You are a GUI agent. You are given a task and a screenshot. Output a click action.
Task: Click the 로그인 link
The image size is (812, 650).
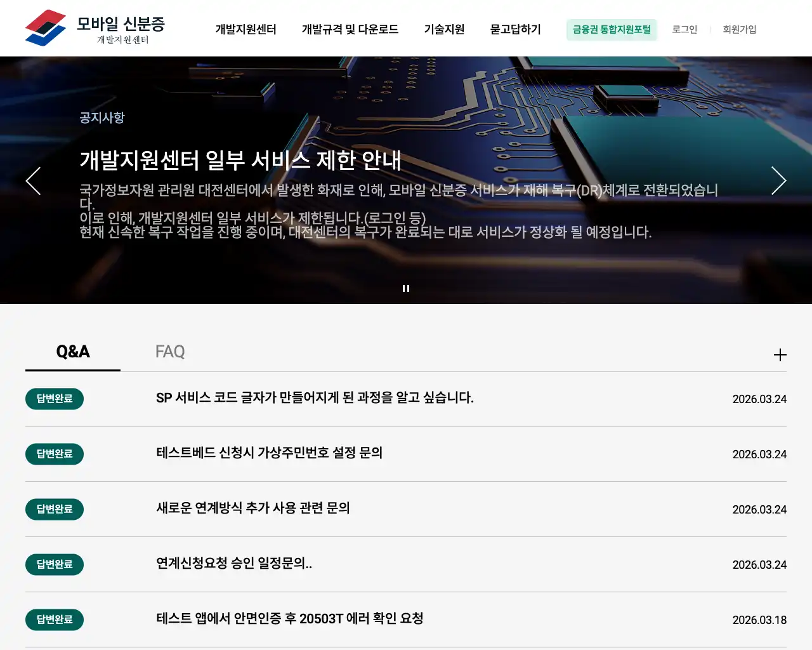[684, 29]
